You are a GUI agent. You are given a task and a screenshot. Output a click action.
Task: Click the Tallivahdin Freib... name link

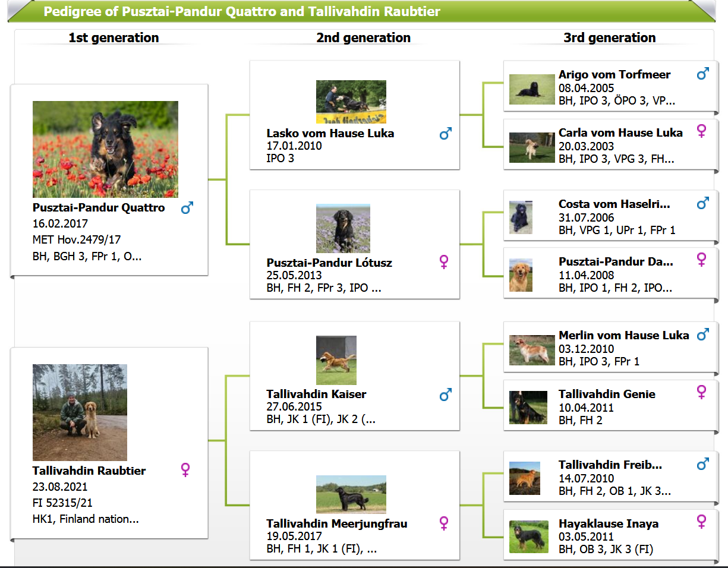tap(610, 465)
